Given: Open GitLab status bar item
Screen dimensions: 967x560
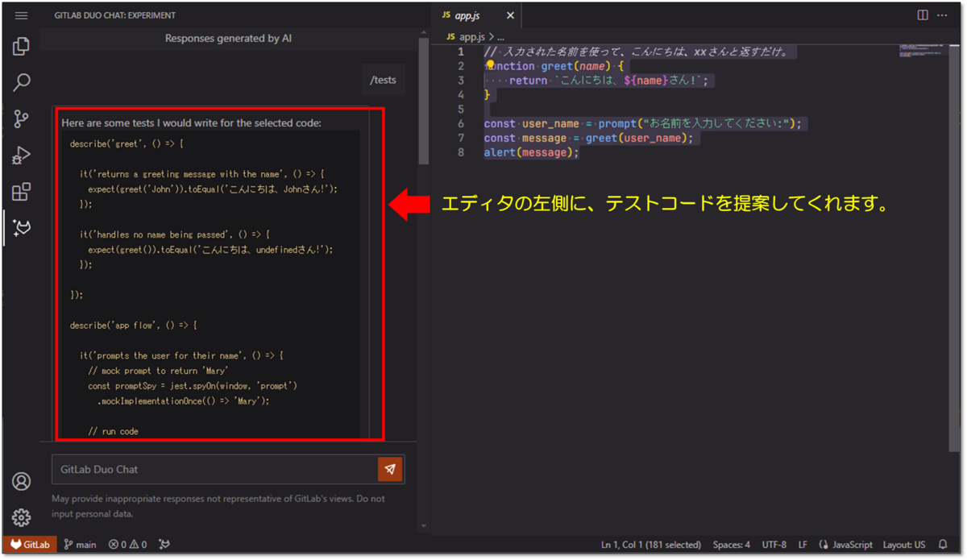Looking at the screenshot, I should (x=30, y=545).
